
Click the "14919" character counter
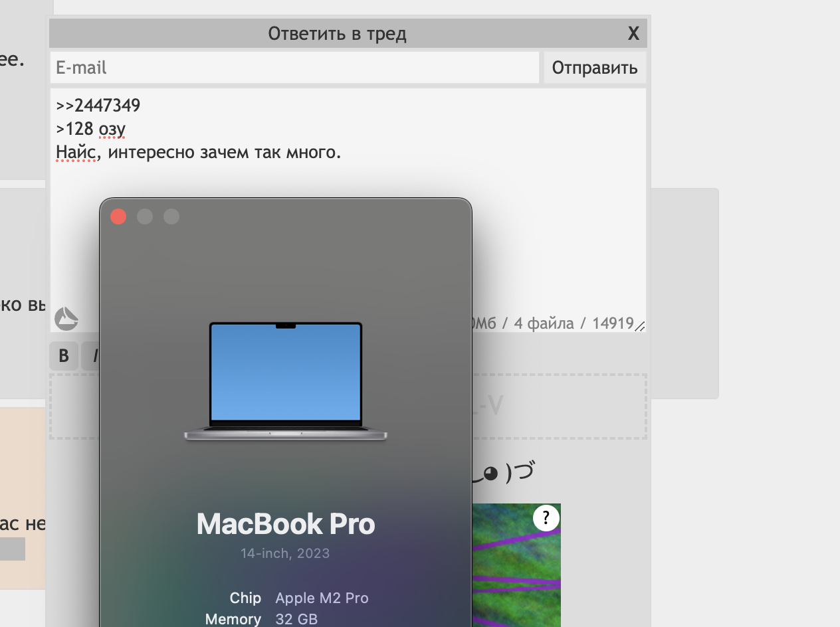[613, 323]
